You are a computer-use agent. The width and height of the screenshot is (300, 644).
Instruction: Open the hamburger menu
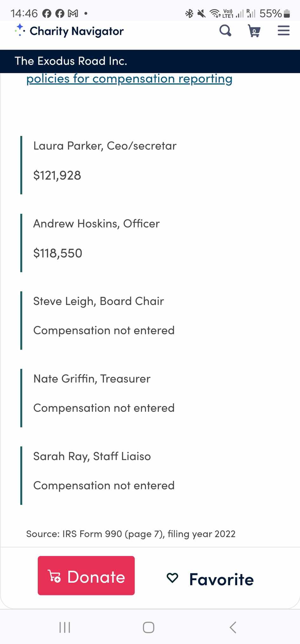click(283, 31)
